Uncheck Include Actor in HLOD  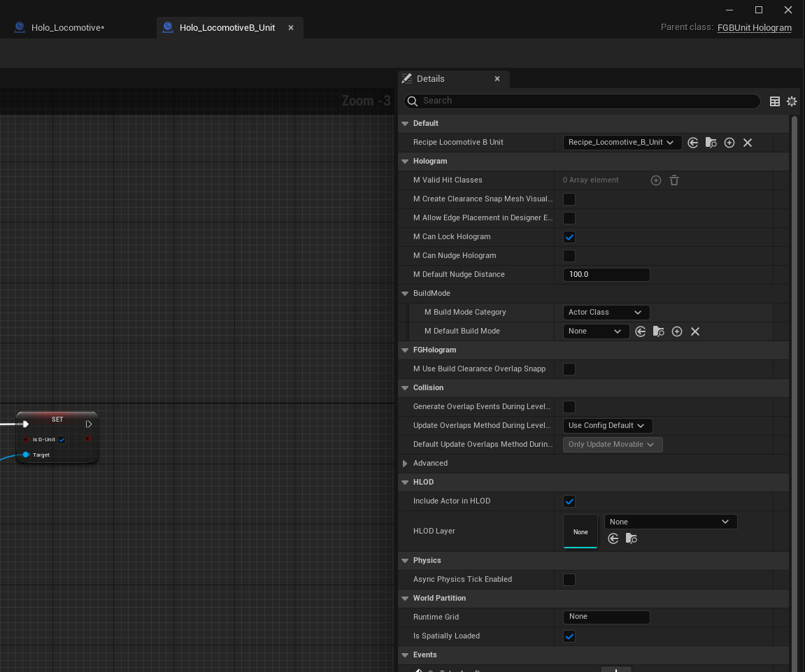click(569, 501)
